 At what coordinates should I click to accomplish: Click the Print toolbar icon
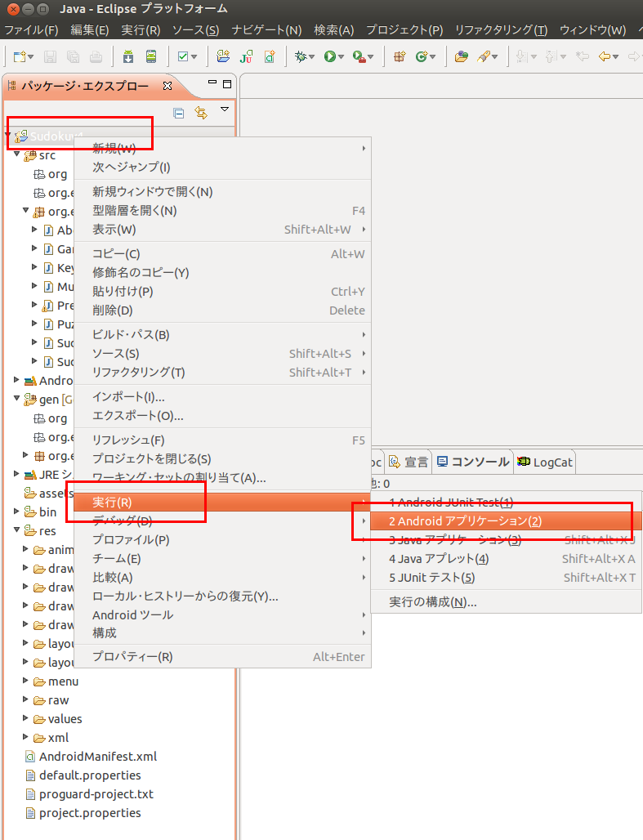tap(96, 56)
